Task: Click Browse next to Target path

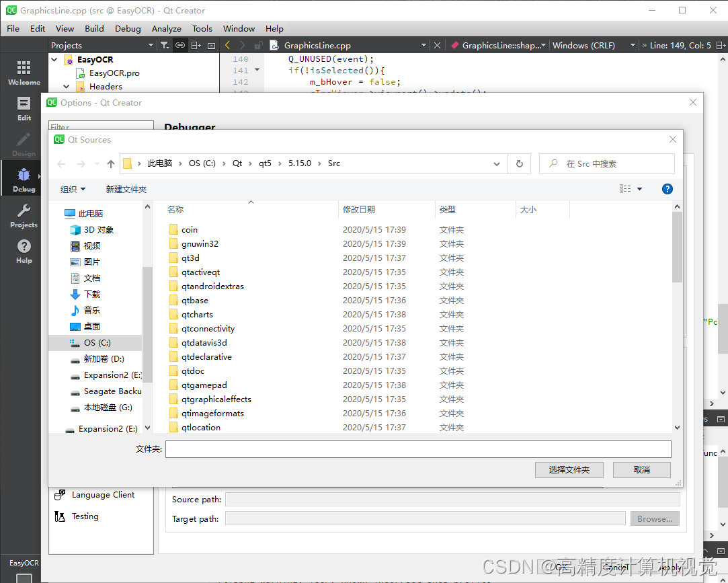Action: click(654, 518)
